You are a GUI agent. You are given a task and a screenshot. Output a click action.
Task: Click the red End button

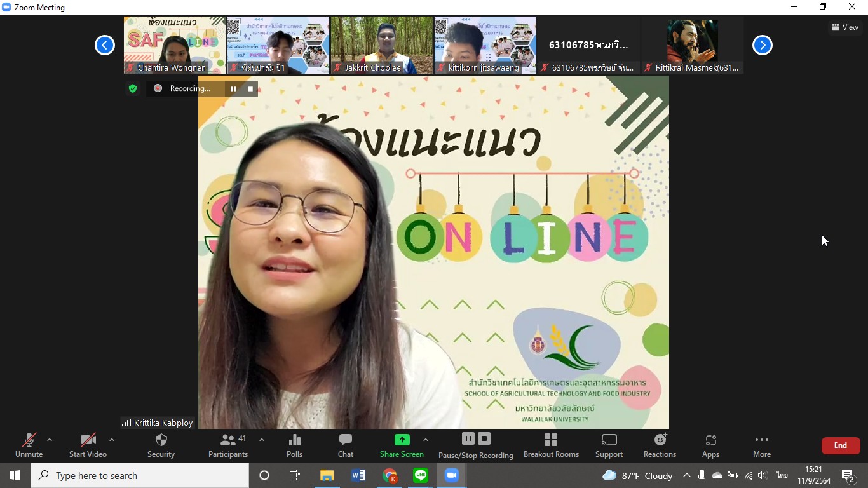pyautogui.click(x=840, y=445)
